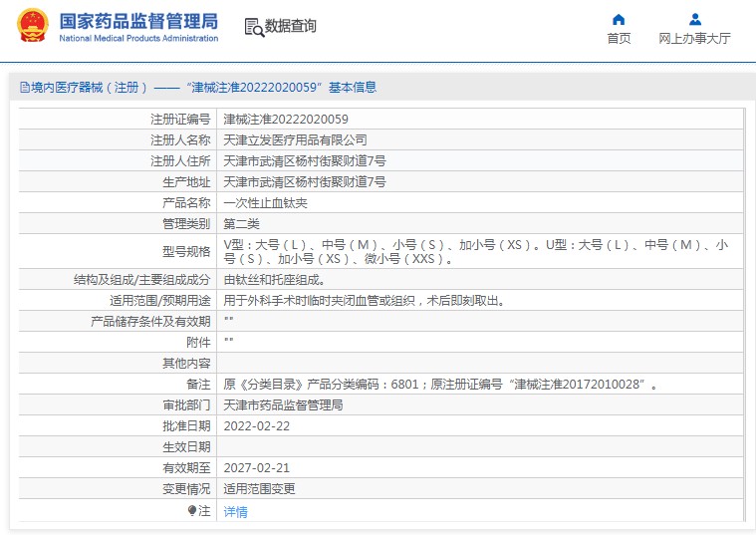Select 由钛丝和托座组成。 cell

tap(274, 280)
